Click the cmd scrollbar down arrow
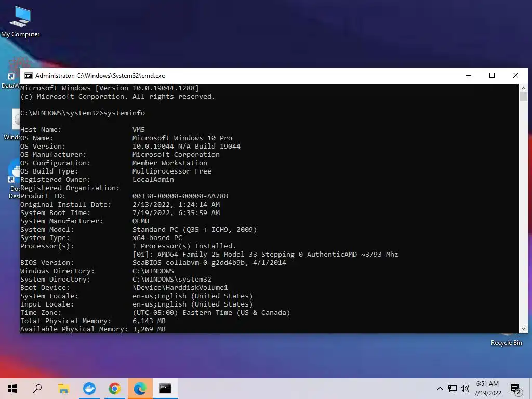The height and width of the screenshot is (399, 532). click(x=523, y=328)
